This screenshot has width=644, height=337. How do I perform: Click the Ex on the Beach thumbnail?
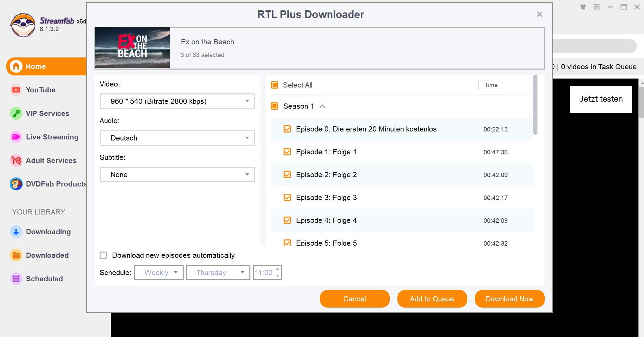point(132,48)
